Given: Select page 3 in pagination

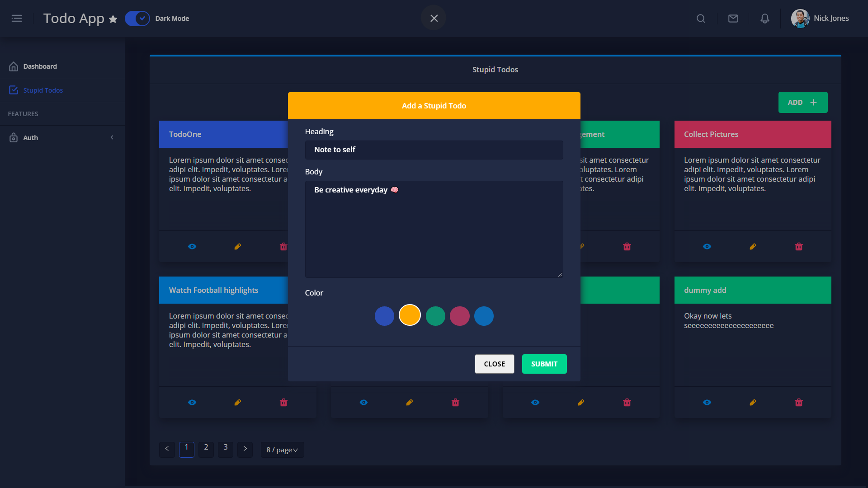Looking at the screenshot, I should pyautogui.click(x=226, y=450).
